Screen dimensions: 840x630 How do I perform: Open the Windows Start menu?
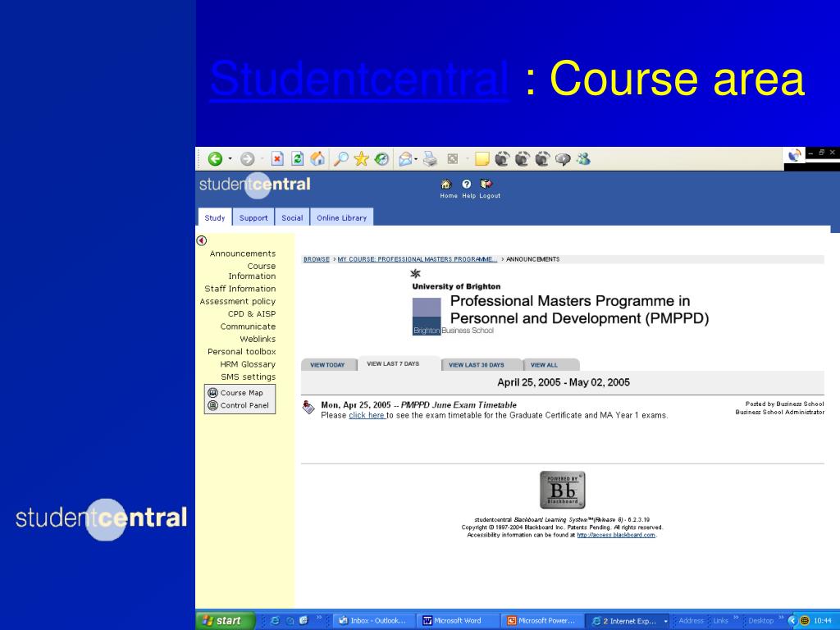[226, 621]
